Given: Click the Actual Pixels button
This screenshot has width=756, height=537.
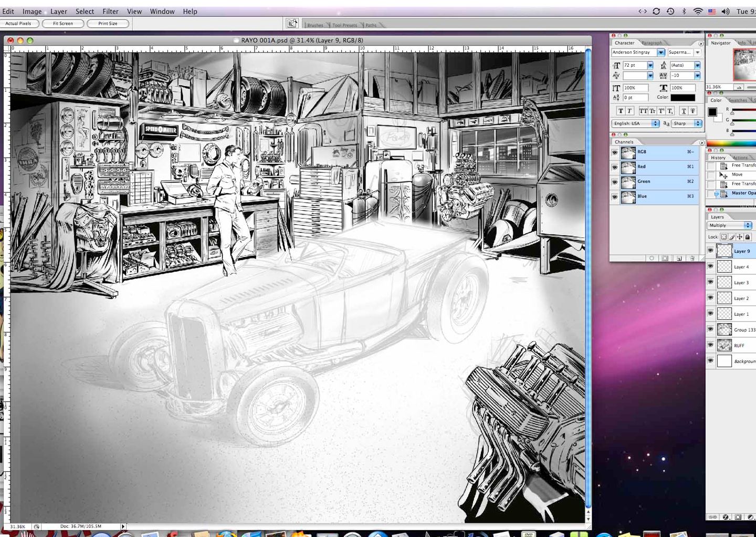Looking at the screenshot, I should [19, 24].
